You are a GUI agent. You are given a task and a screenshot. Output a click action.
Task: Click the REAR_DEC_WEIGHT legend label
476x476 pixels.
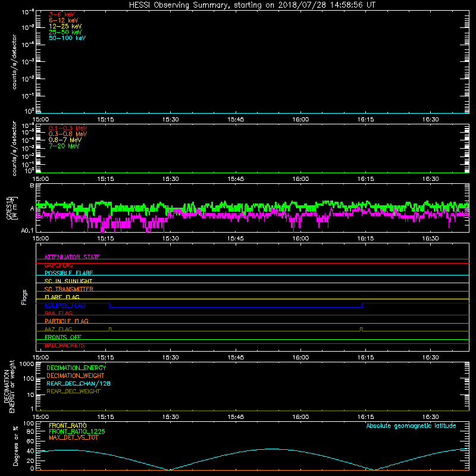click(x=73, y=392)
